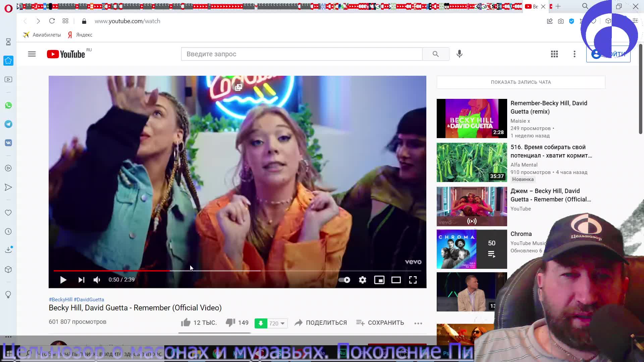This screenshot has width=644, height=362.
Task: Open a new browser tab
Action: point(558,6)
